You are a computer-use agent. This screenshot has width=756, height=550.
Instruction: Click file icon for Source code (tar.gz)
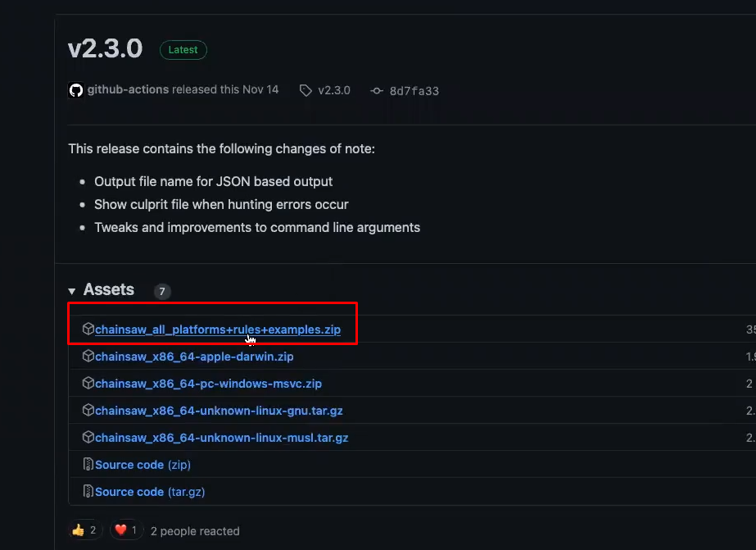[x=88, y=491]
